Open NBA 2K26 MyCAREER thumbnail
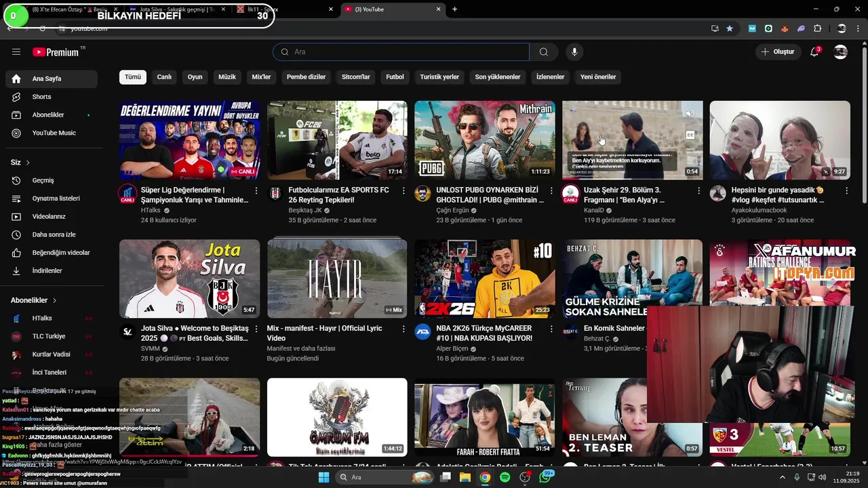868x488 pixels. tap(485, 279)
